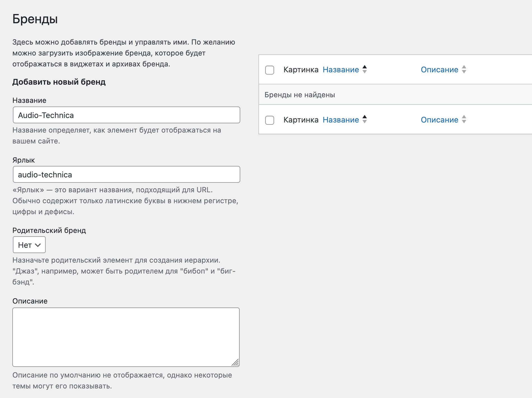Tick the select-all checkbox in table footer
532x398 pixels.
[x=269, y=120]
